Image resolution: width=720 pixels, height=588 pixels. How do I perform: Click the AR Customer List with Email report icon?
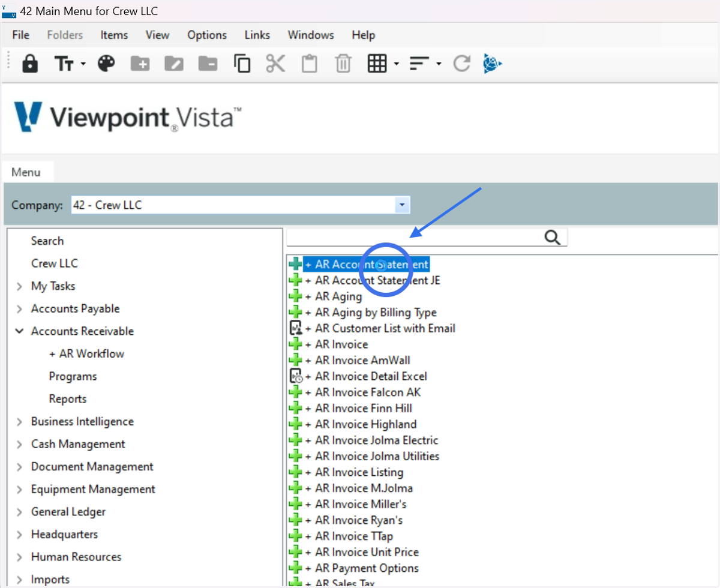tap(295, 328)
